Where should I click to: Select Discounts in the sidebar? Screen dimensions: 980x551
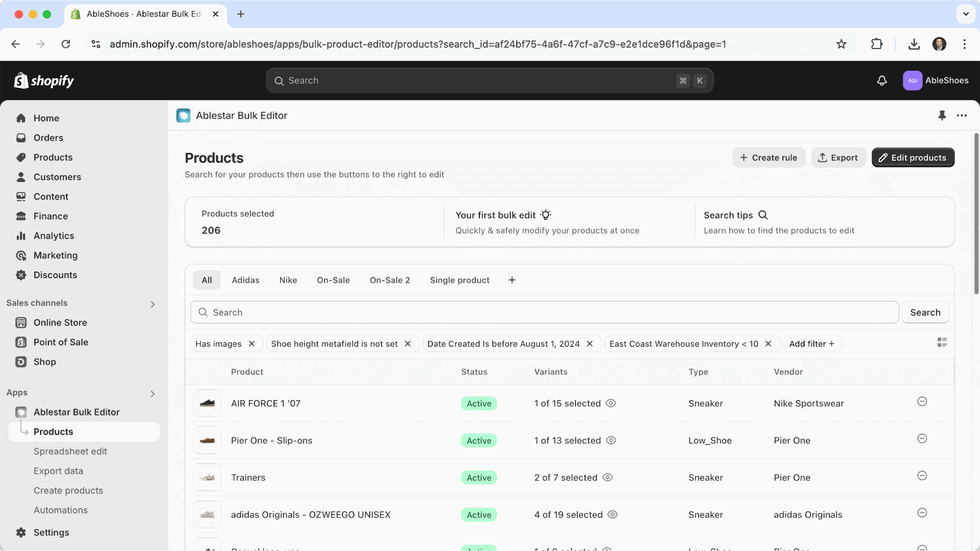click(54, 275)
